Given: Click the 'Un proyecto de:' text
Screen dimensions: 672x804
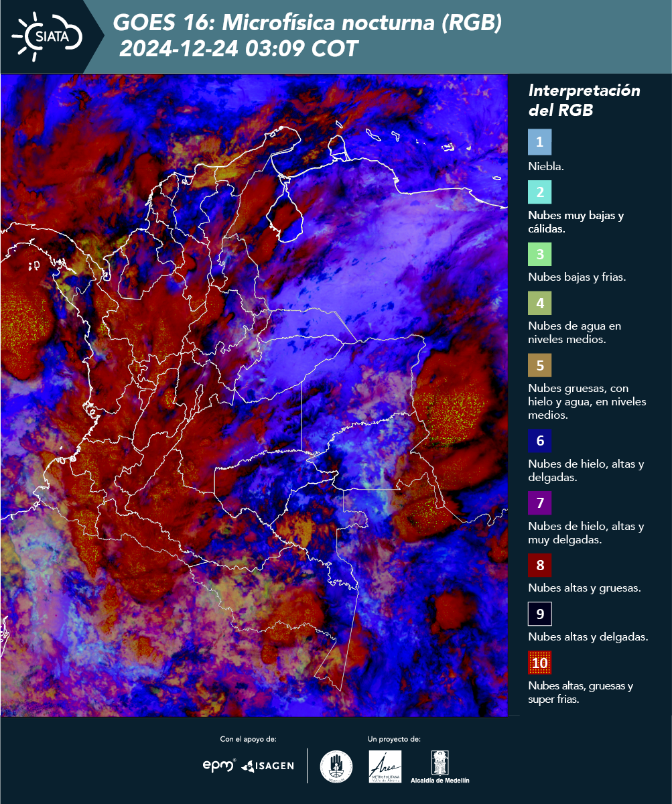Looking at the screenshot, I should 394,739.
